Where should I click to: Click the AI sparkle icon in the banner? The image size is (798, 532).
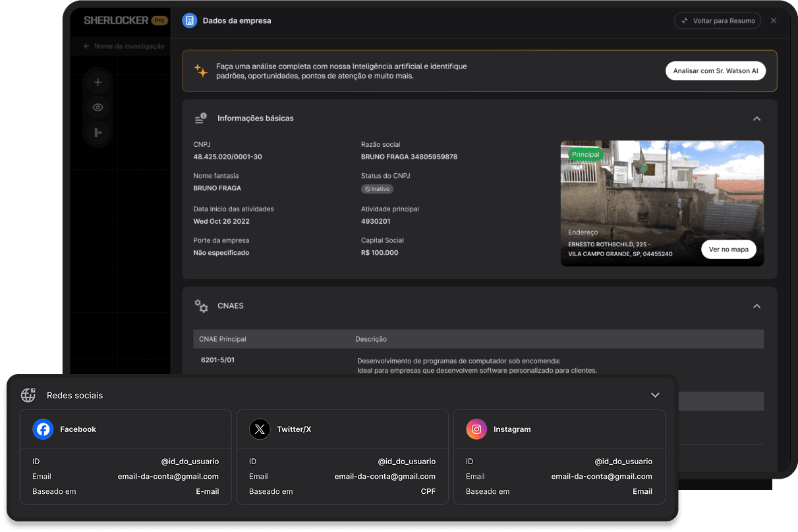click(x=201, y=70)
